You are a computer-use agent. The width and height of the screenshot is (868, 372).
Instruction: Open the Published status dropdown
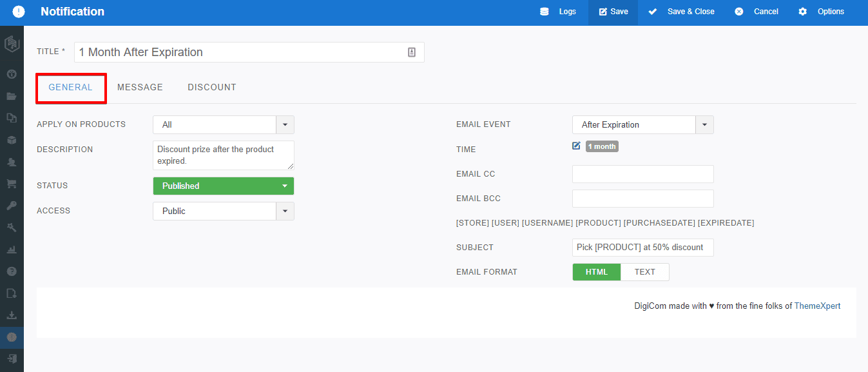click(x=223, y=186)
